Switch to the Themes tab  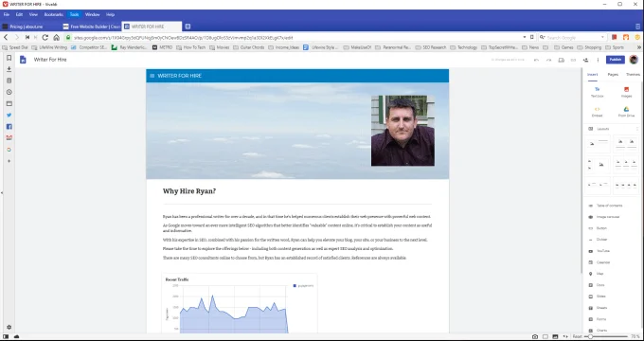[633, 75]
